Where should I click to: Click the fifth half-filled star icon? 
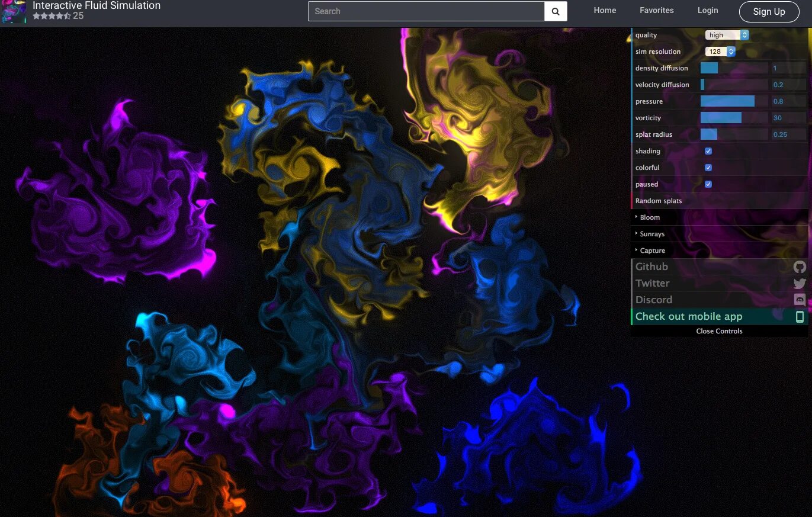click(65, 16)
